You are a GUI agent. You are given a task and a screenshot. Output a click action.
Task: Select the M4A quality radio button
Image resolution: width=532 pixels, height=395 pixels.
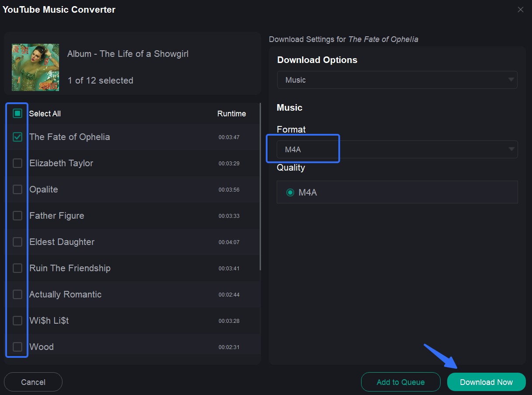click(x=290, y=192)
